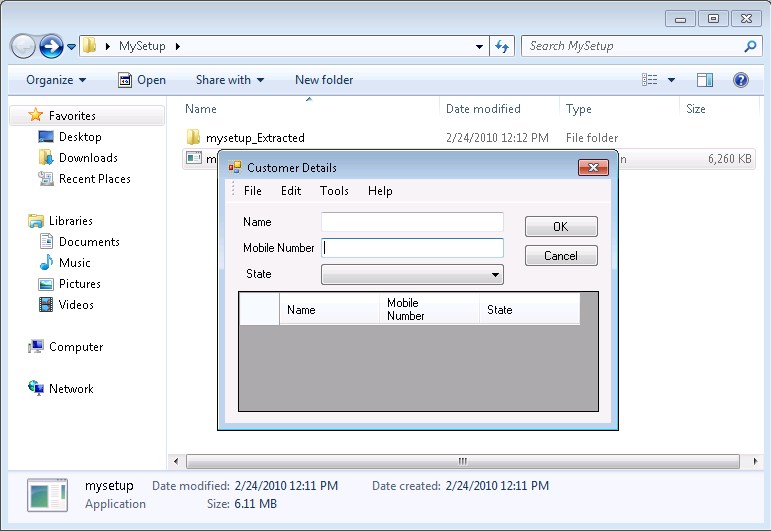The image size is (771, 531).
Task: Click the Mobile Number text field
Action: pyautogui.click(x=412, y=248)
